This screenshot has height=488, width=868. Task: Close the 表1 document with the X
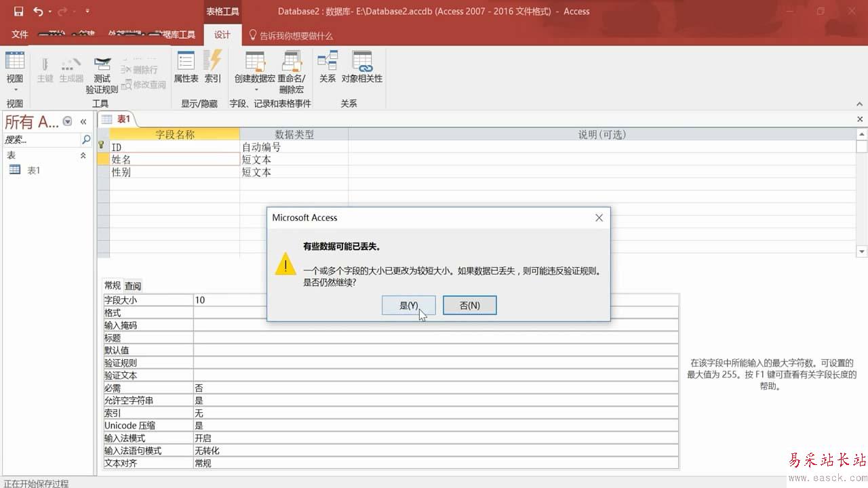pos(861,119)
